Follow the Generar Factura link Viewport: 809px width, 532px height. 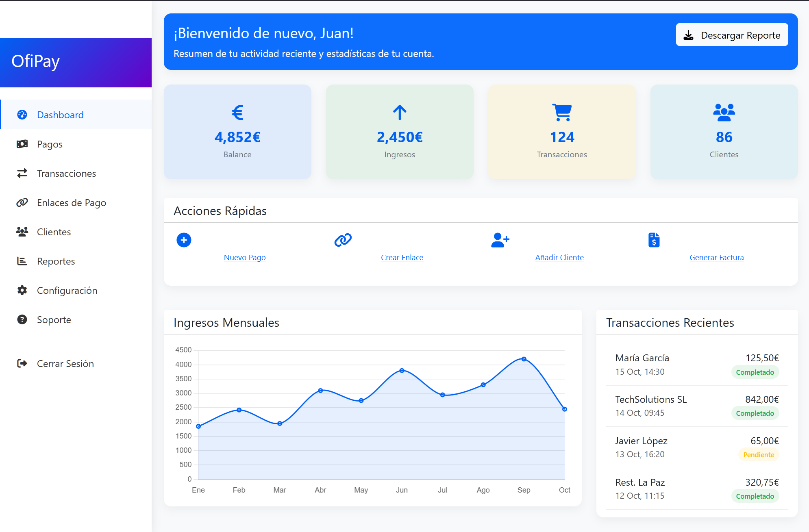716,257
